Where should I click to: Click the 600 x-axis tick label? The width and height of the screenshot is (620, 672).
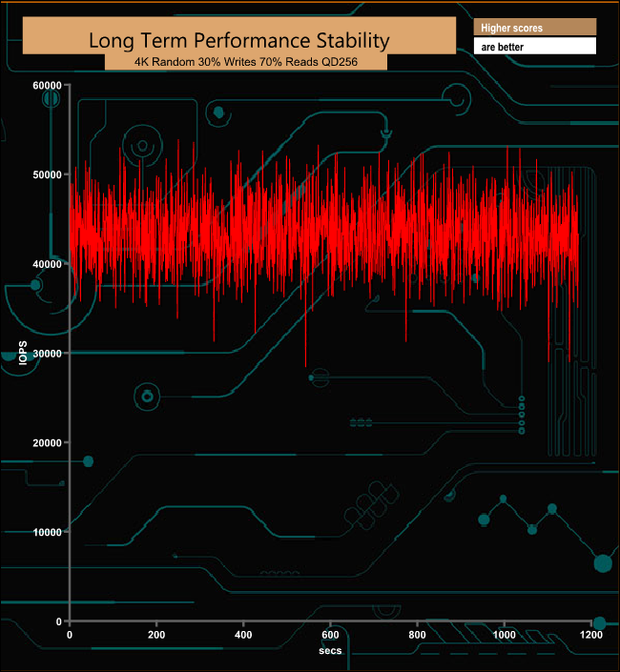point(330,635)
